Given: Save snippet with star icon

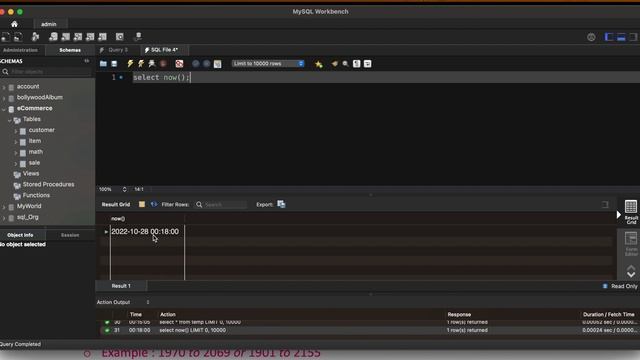Looking at the screenshot, I should [x=319, y=64].
